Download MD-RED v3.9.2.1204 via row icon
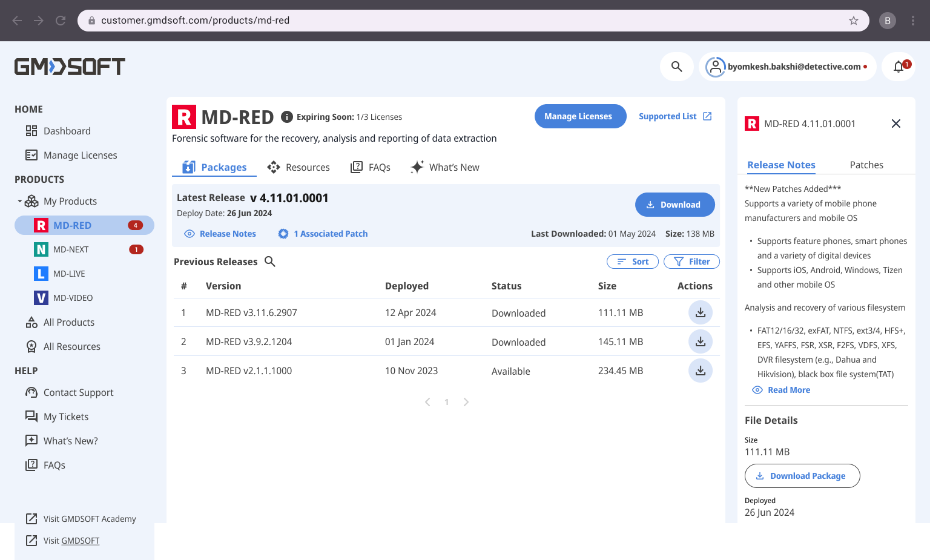930x560 pixels. tap(701, 341)
